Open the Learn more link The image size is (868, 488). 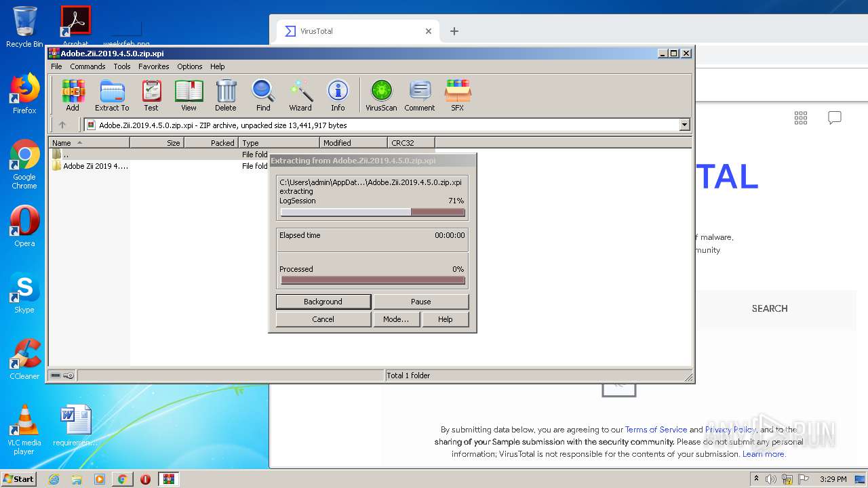pyautogui.click(x=764, y=454)
